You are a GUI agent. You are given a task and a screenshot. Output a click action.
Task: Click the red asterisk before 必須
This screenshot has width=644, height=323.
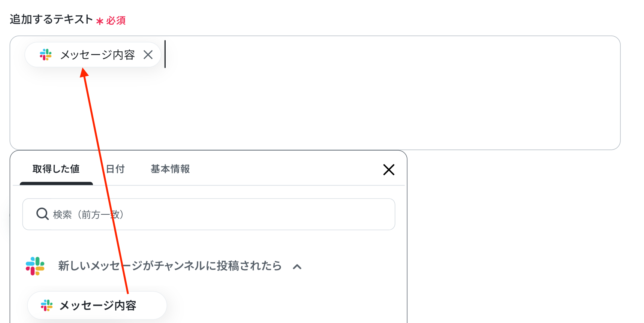pyautogui.click(x=100, y=21)
